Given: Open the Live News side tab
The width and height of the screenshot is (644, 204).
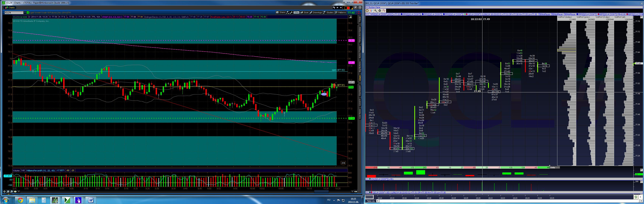Looking at the screenshot, I should pyautogui.click(x=360, y=114).
